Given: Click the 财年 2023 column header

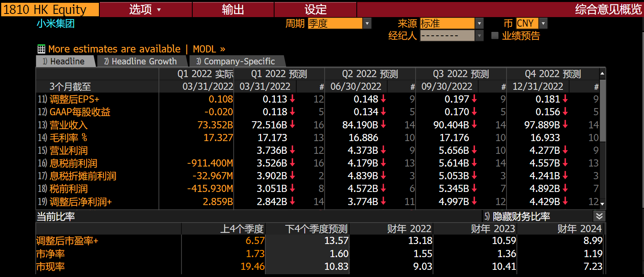Looking at the screenshot, I should pos(493,229).
